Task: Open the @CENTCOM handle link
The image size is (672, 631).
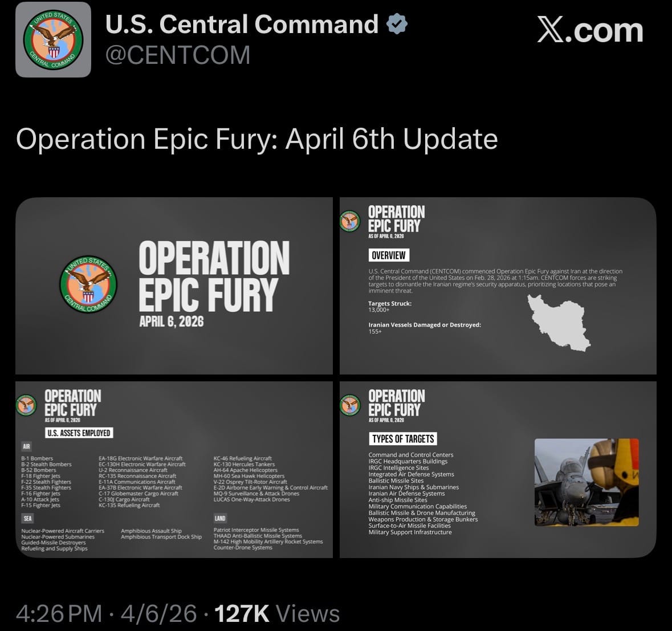Action: point(177,55)
